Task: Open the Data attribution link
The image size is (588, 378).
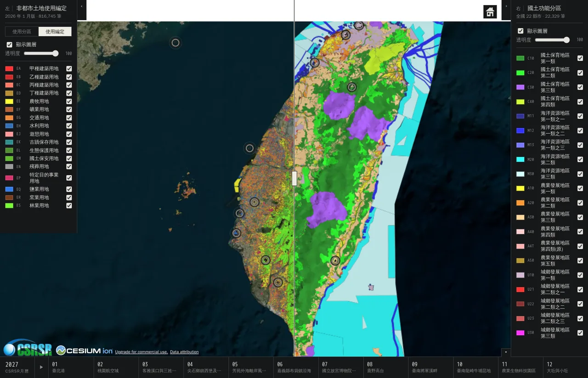Action: [184, 352]
